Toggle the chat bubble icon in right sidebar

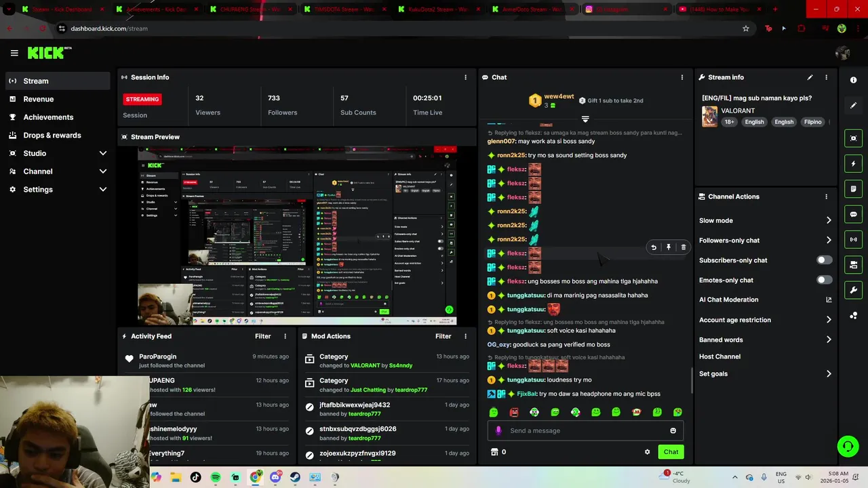853,214
